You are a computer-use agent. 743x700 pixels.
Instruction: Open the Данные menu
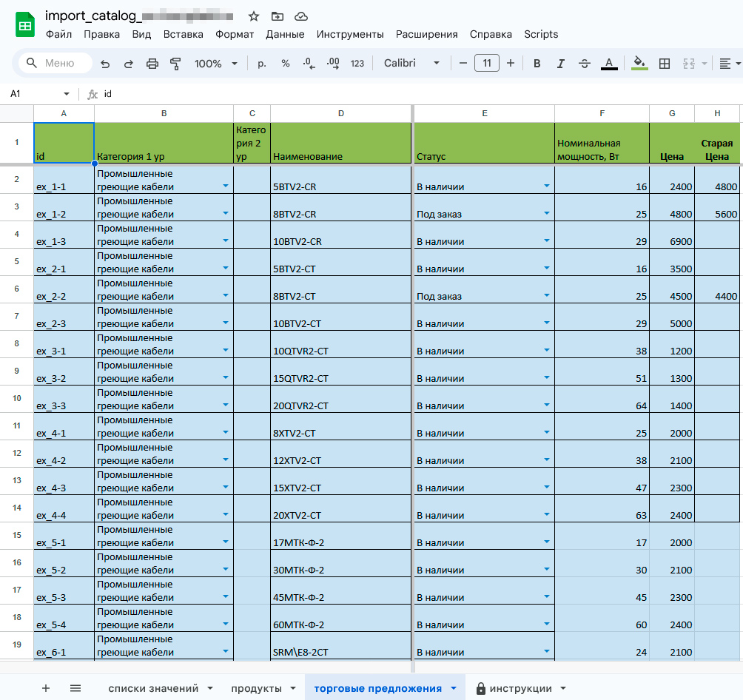click(285, 34)
